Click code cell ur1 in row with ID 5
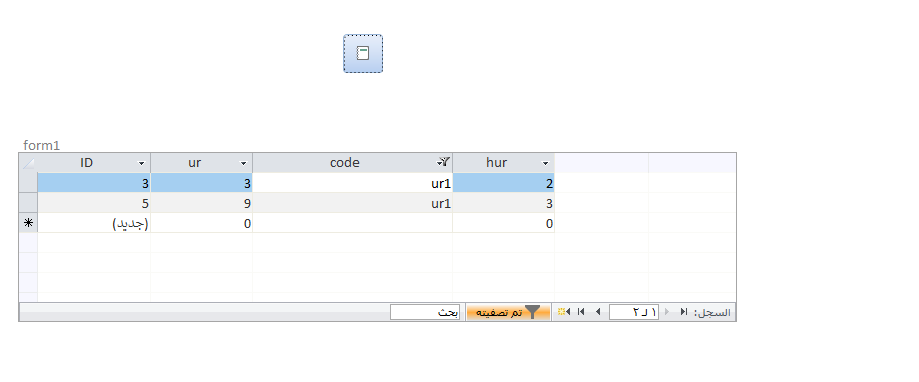This screenshot has height=382, width=919. (352, 203)
